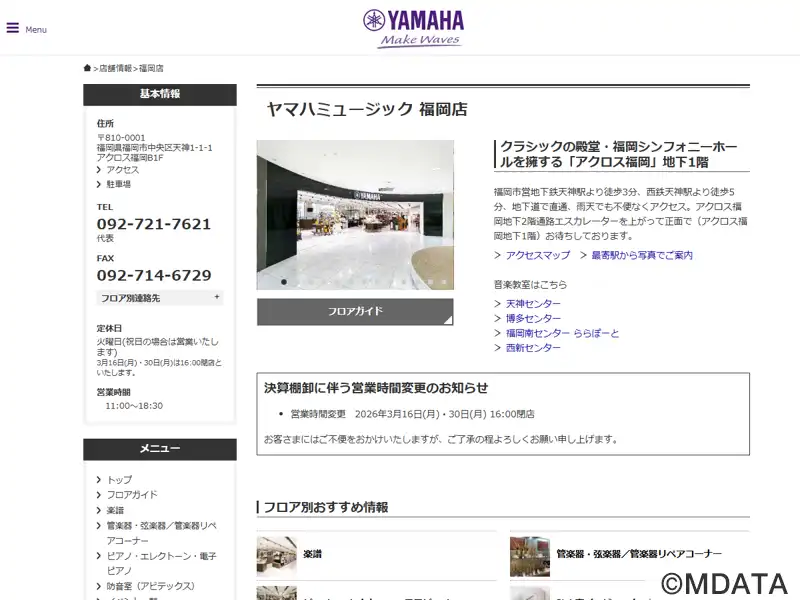Click the 楽譜 floor thumbnail image

[277, 556]
